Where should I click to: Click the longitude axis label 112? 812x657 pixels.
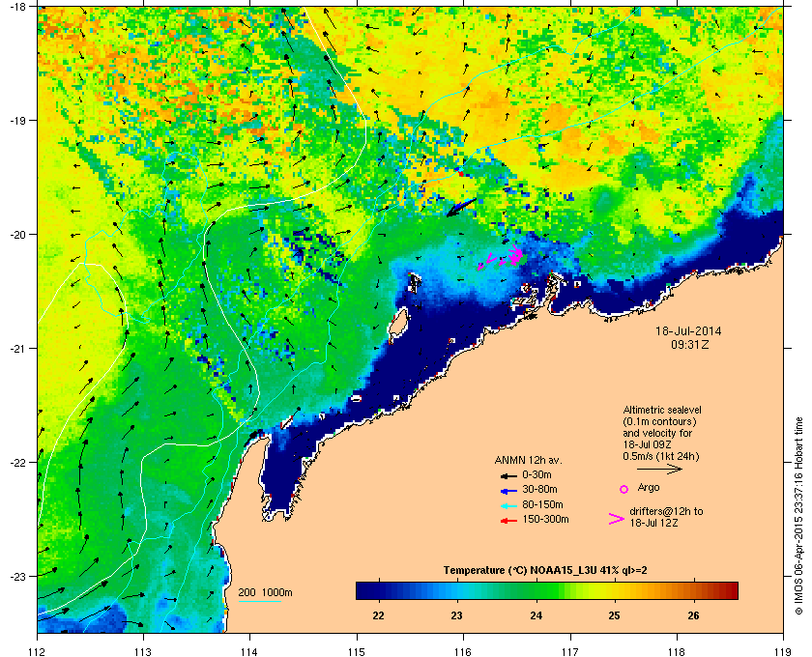coord(38,651)
